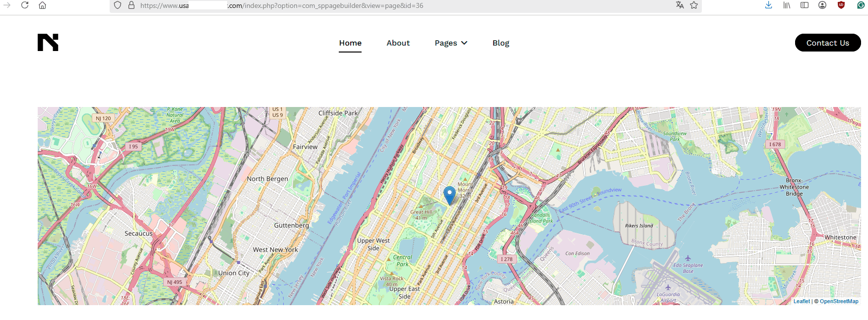Reload the current page
Viewport: 868px width, 320px height.
pyautogui.click(x=25, y=5)
